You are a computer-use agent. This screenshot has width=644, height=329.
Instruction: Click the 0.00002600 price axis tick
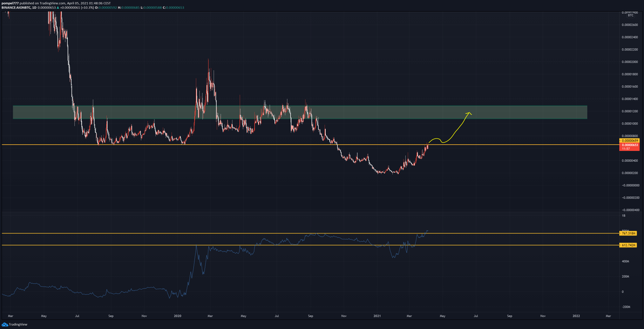[x=631, y=25]
